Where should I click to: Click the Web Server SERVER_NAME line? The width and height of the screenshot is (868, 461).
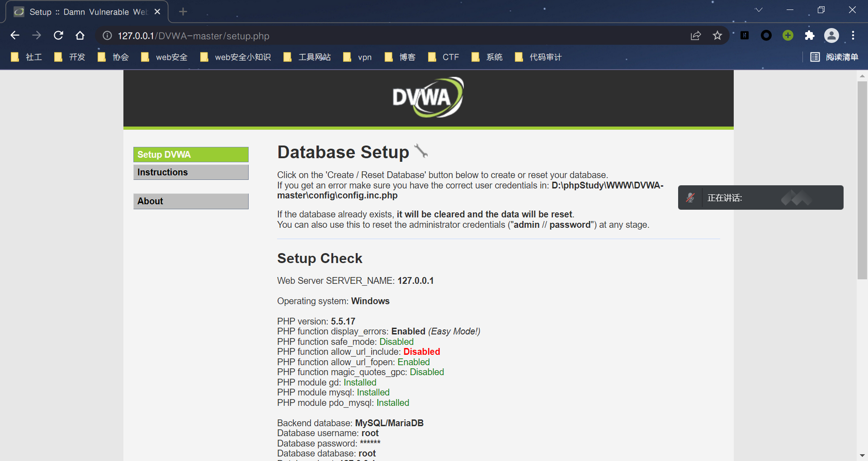click(x=355, y=281)
